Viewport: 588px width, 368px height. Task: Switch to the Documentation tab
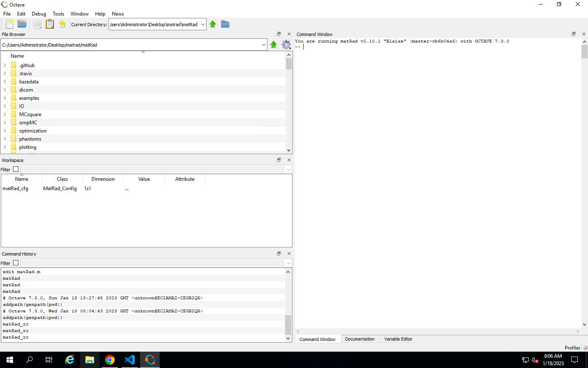click(x=360, y=339)
